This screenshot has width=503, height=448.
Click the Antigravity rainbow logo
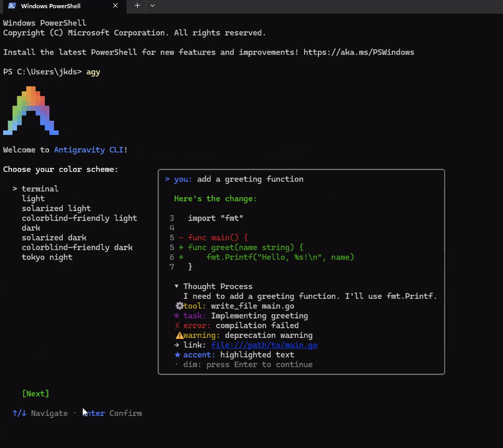click(31, 111)
